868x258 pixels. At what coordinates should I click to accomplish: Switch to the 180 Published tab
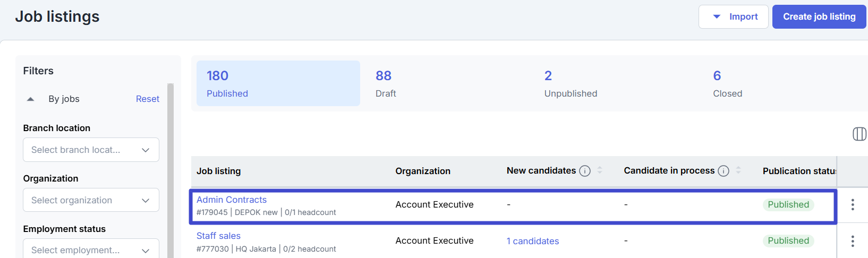click(278, 83)
